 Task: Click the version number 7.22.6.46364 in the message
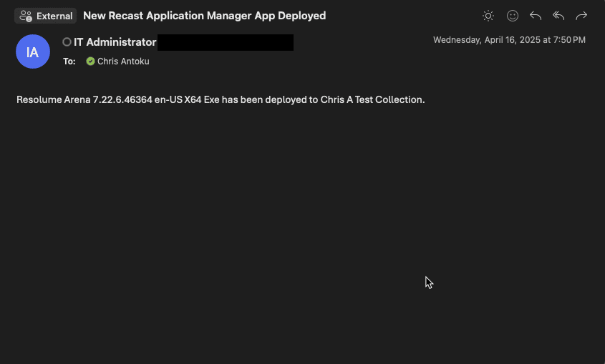122,99
